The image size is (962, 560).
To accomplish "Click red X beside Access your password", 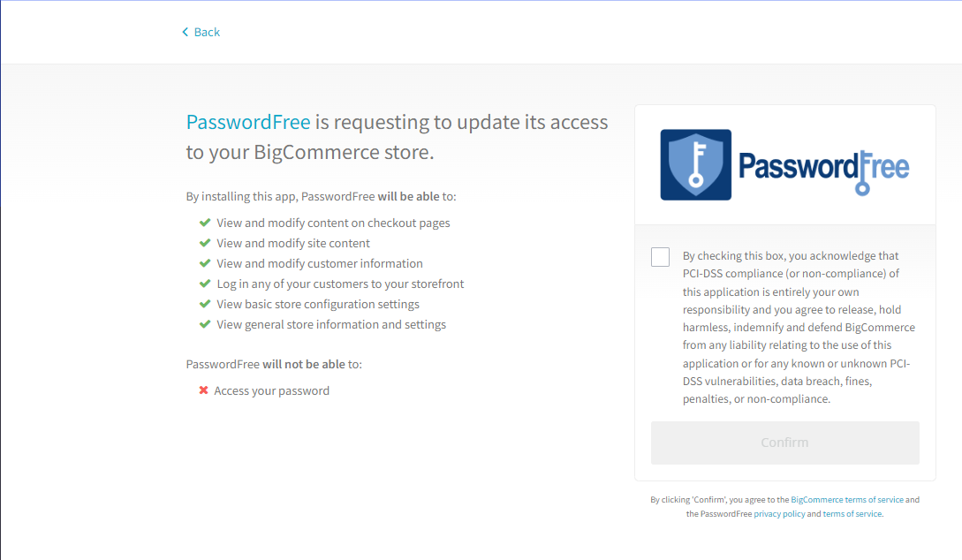I will 204,390.
